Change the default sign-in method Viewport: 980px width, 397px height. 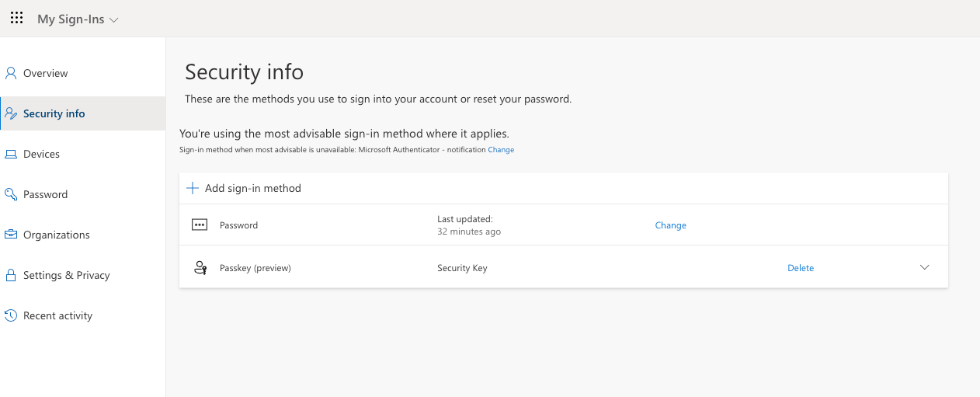[x=501, y=150]
